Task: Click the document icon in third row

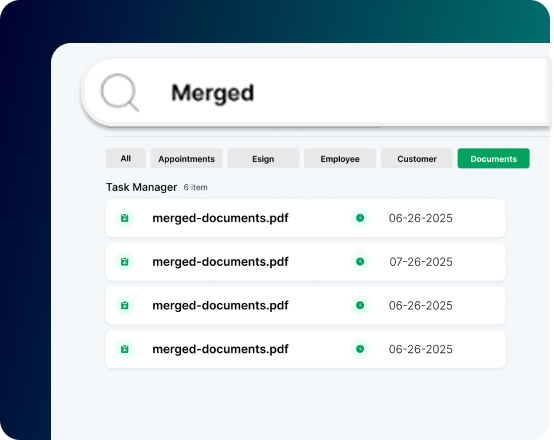Action: 125,305
